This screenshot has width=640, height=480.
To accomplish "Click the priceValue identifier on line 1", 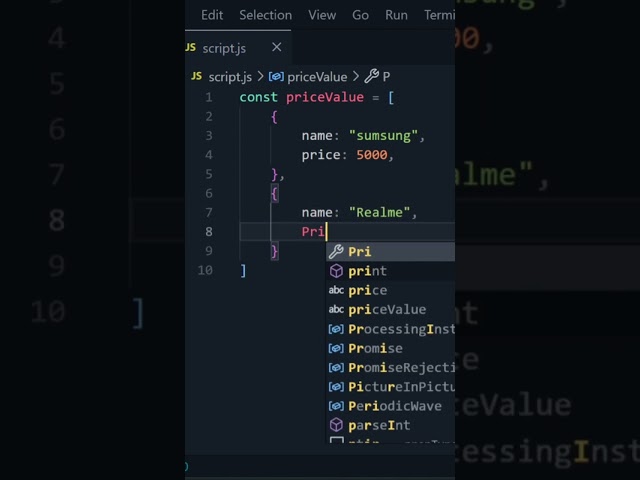I will (x=325, y=98).
